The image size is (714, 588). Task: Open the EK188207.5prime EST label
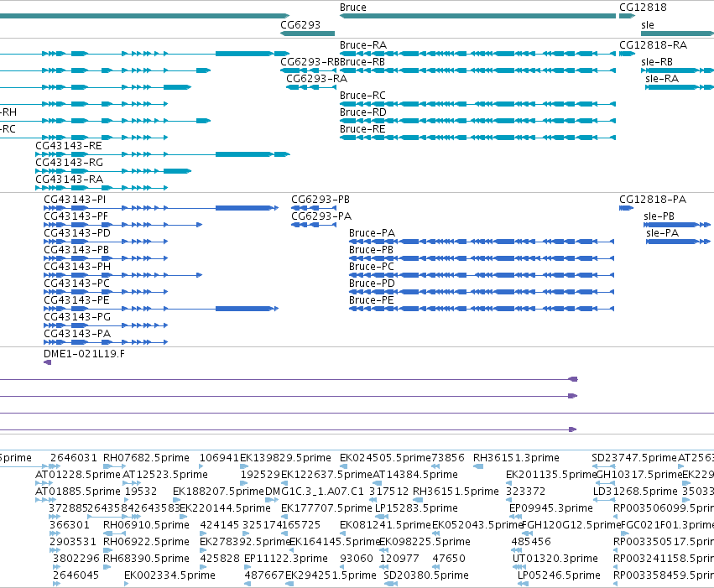[x=219, y=492]
